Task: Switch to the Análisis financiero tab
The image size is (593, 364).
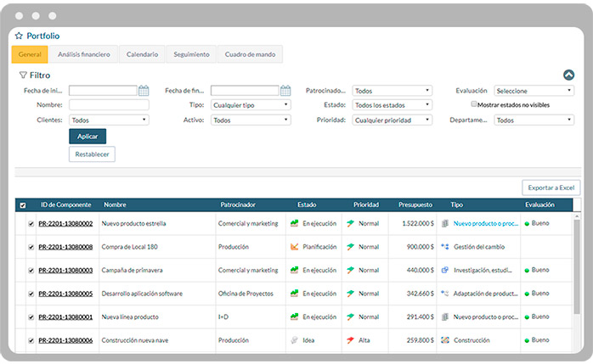Action: click(83, 54)
